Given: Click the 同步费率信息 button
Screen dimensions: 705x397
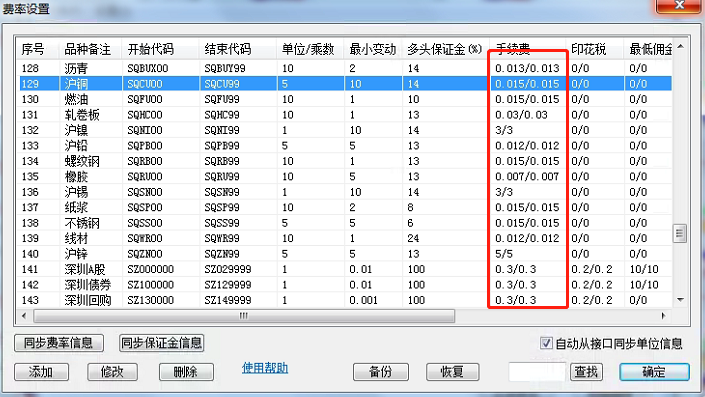Looking at the screenshot, I should point(59,343).
